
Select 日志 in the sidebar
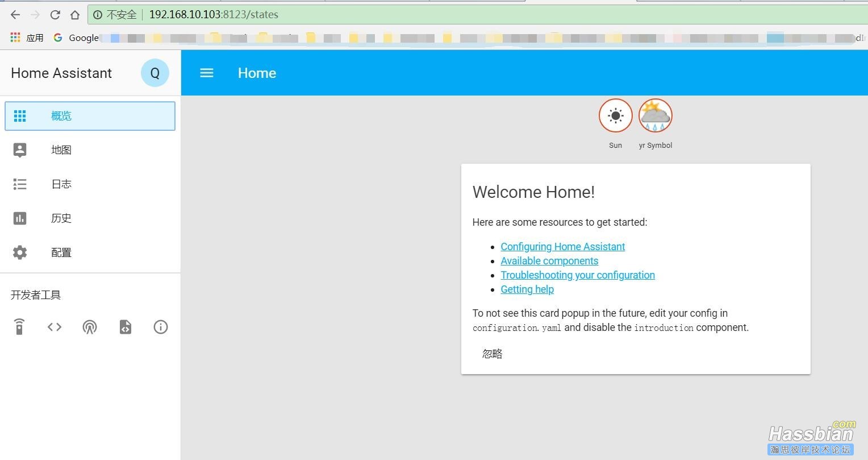tap(90, 184)
